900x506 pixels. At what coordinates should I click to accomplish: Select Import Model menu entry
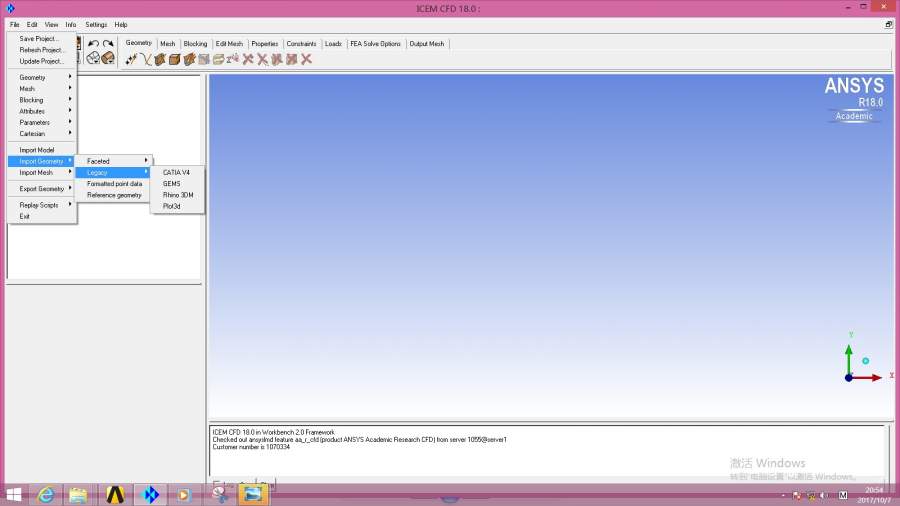pyautogui.click(x=42, y=150)
